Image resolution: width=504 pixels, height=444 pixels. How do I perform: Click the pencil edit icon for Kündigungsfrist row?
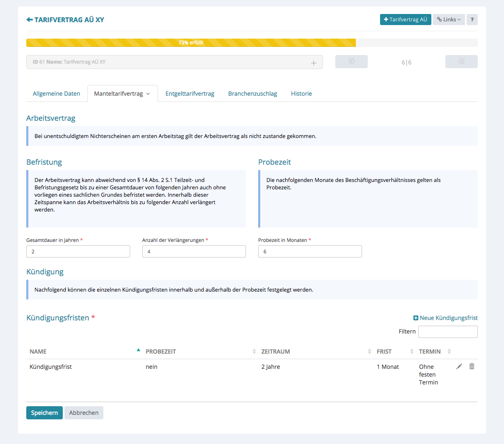[x=459, y=366]
